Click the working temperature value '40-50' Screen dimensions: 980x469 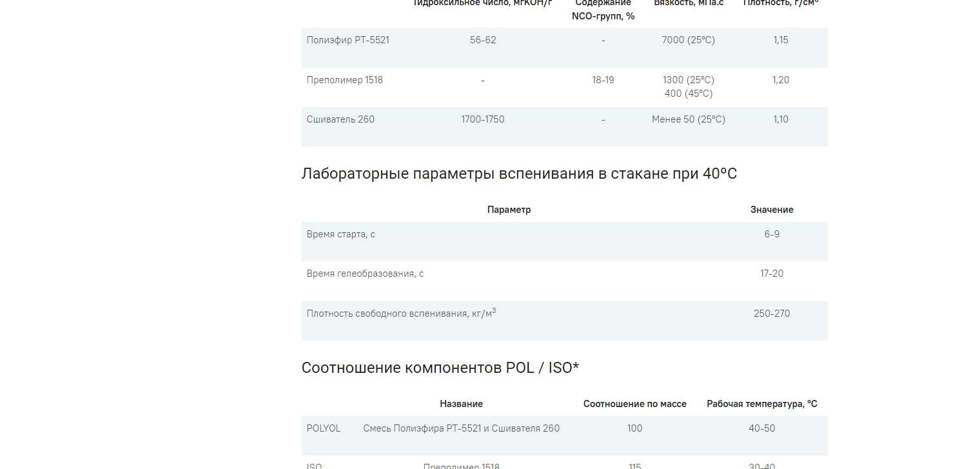762,428
